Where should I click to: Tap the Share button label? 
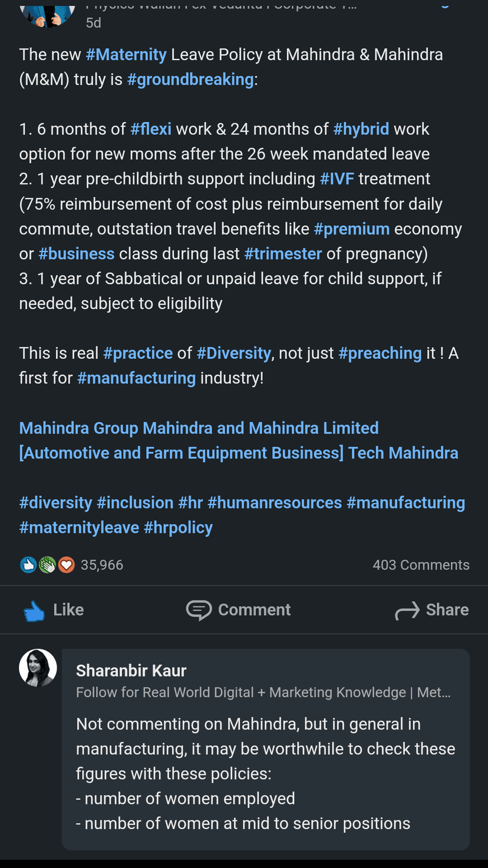(447, 610)
